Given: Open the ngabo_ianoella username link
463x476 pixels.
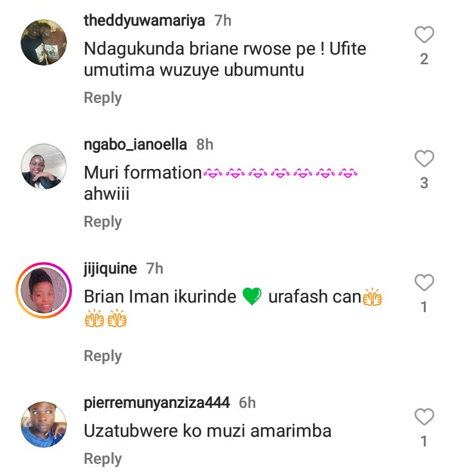Looking at the screenshot, I should click(135, 145).
